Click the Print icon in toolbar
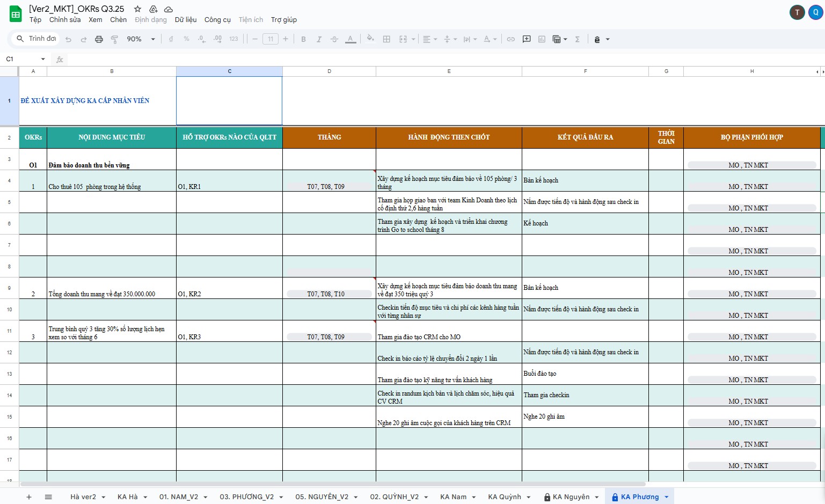Image resolution: width=825 pixels, height=504 pixels. point(99,39)
